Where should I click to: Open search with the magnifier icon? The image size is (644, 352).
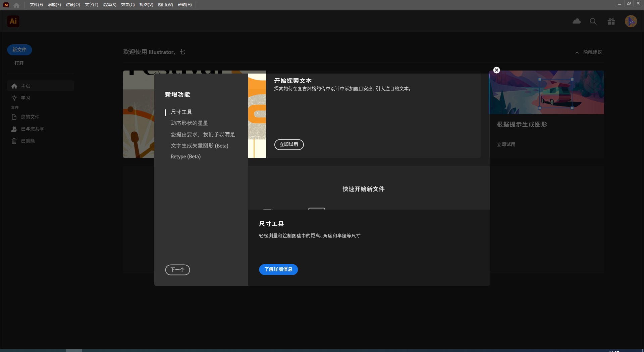coord(593,21)
